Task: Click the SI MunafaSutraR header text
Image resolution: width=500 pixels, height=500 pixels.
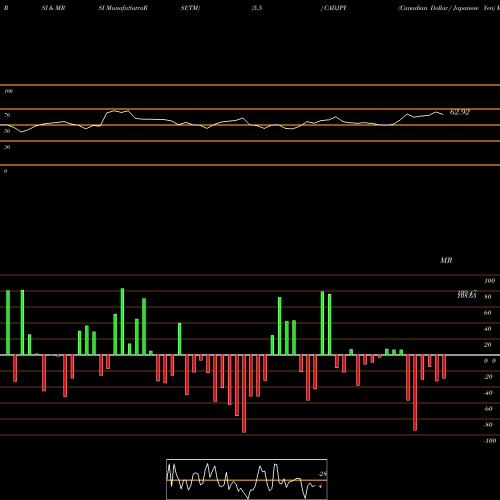Action: [123, 8]
